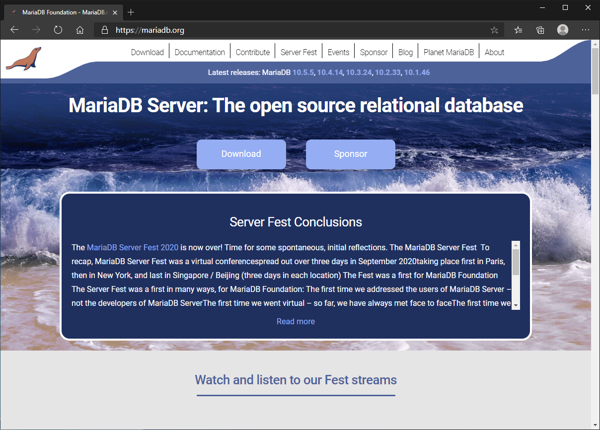Add this page to favorites star
600x430 pixels.
(494, 30)
